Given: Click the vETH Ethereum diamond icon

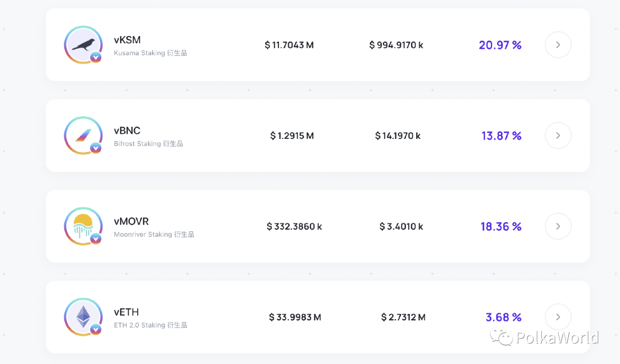Looking at the screenshot, I should pyautogui.click(x=83, y=316).
